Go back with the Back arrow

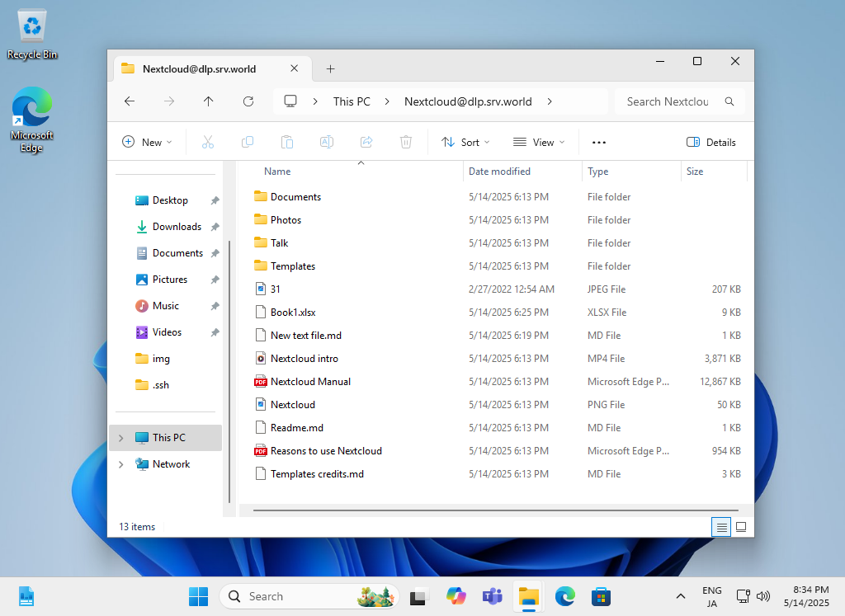[x=130, y=101]
